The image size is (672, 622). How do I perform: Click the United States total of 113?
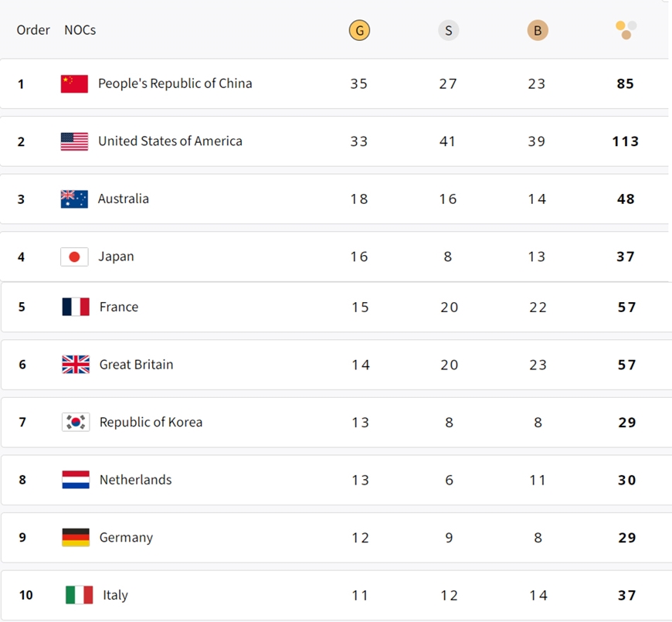tap(626, 141)
